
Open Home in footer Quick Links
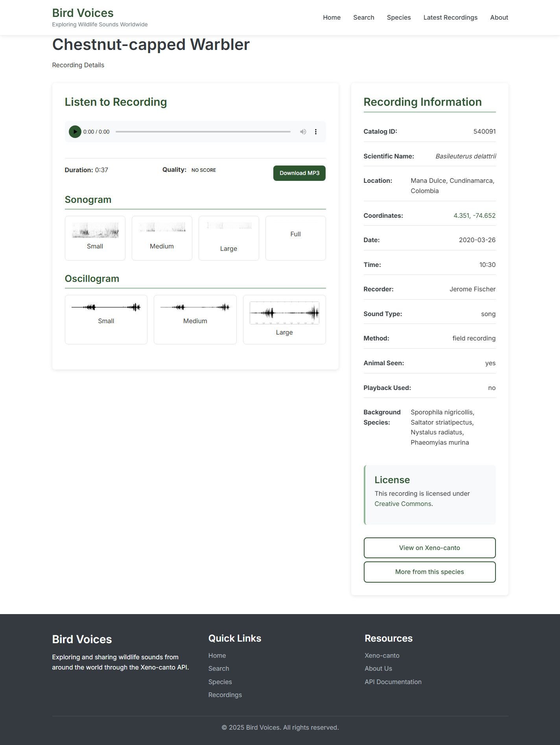point(217,655)
